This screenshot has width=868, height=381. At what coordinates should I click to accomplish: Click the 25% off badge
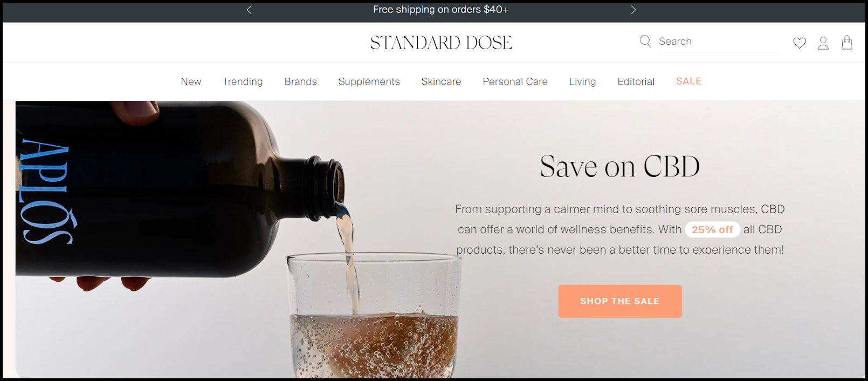712,229
